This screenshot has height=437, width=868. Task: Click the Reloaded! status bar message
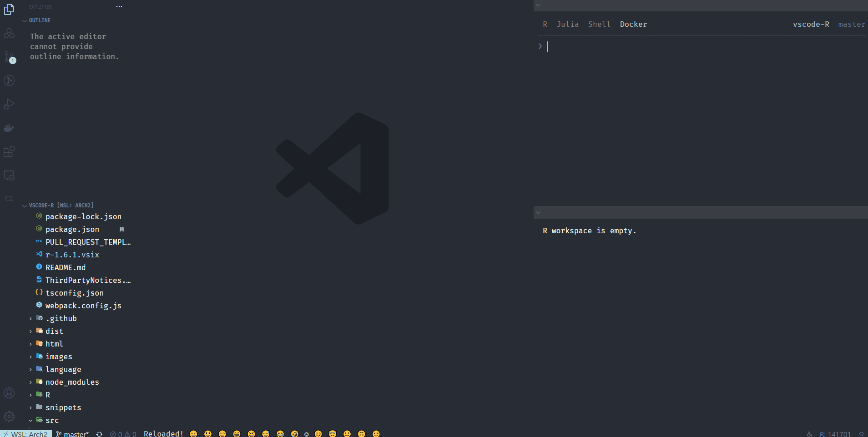coord(163,434)
